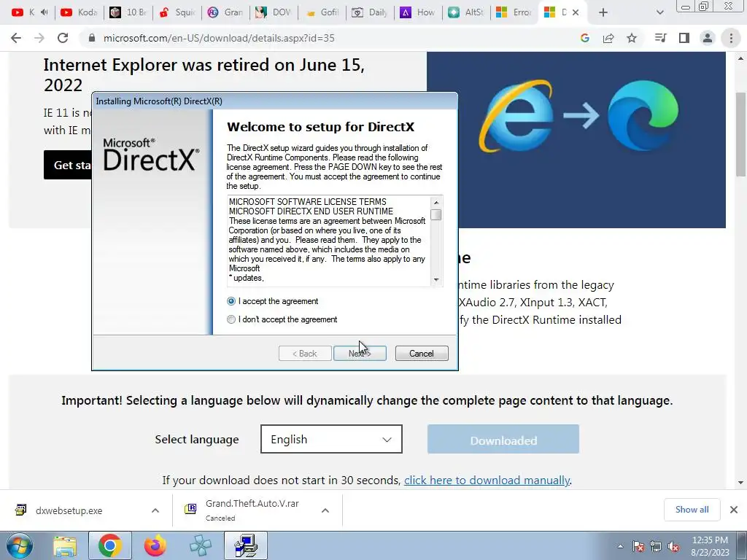This screenshot has height=560, width=747.
Task: Toggle Chrome side panel
Action: [x=684, y=38]
